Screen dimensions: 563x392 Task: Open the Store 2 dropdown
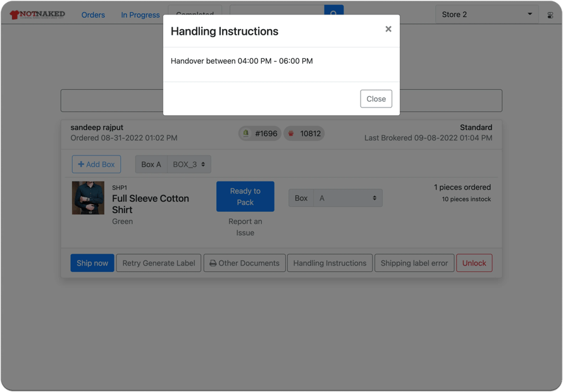tap(487, 15)
